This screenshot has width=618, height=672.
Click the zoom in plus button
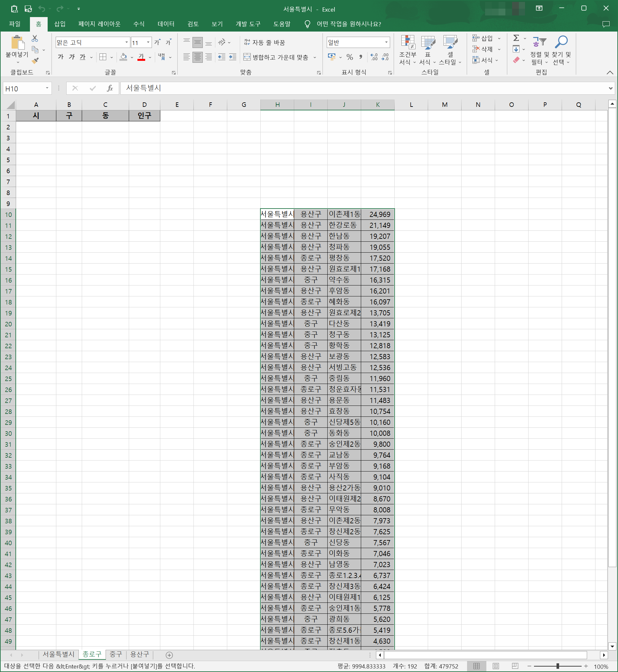click(x=586, y=666)
